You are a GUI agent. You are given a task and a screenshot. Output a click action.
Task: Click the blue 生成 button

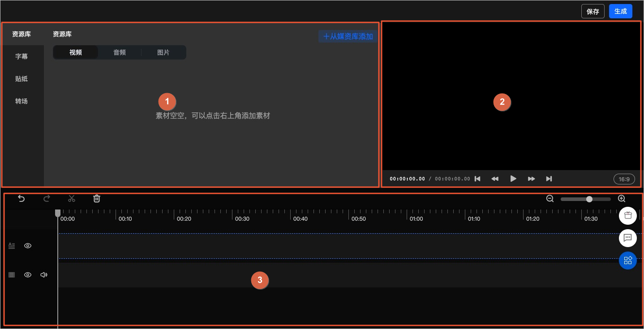pyautogui.click(x=621, y=11)
